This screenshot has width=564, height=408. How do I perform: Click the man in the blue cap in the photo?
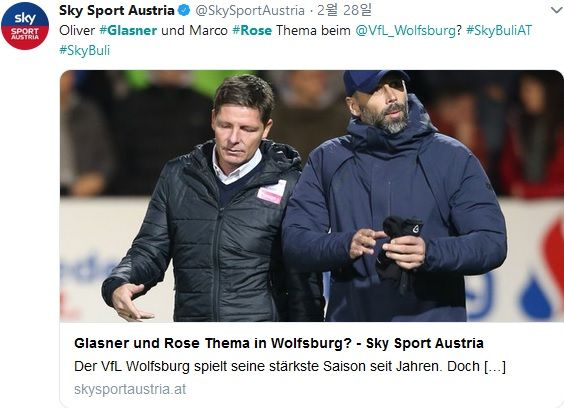pos(392,196)
